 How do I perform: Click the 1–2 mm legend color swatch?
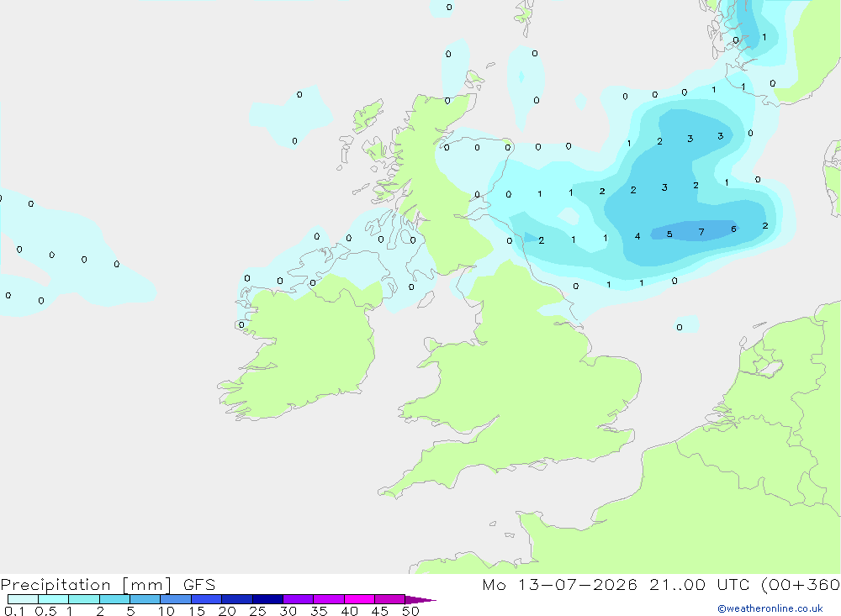[x=83, y=599]
